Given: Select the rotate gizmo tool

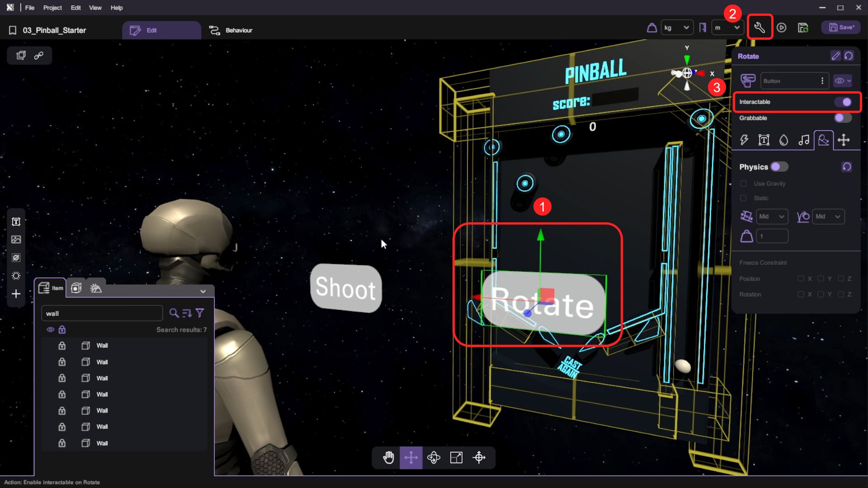Looking at the screenshot, I should (x=434, y=458).
